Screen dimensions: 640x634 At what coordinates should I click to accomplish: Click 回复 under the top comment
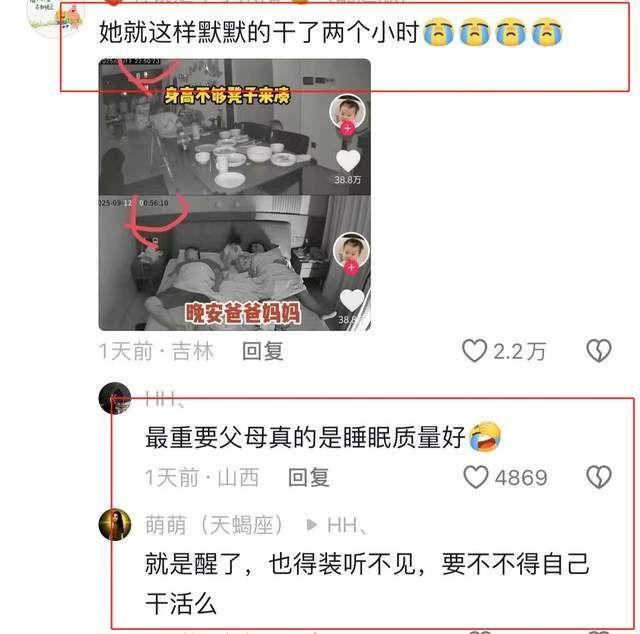262,351
